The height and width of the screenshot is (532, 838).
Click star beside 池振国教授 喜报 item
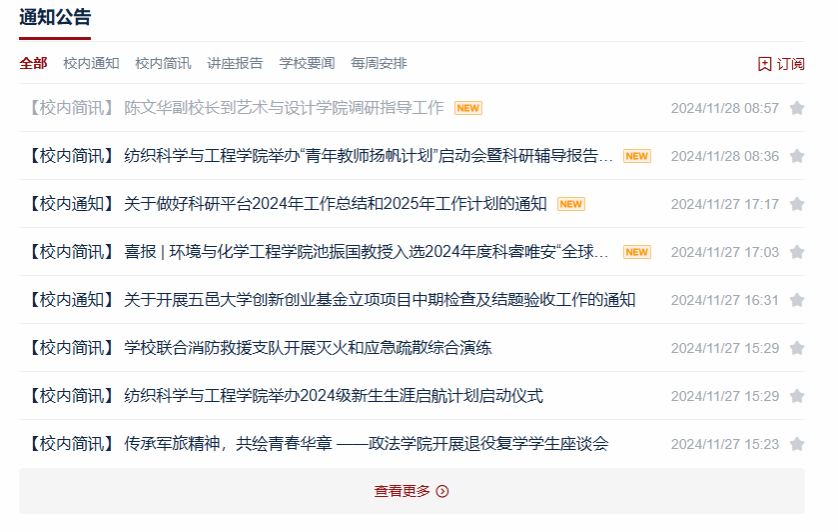[x=797, y=252]
